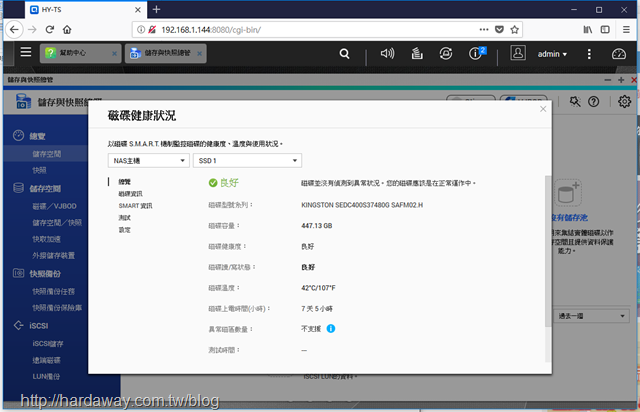Open 遠端磁碟 in the sidebar
Viewport: 640px width, 412px height.
pyautogui.click(x=47, y=360)
